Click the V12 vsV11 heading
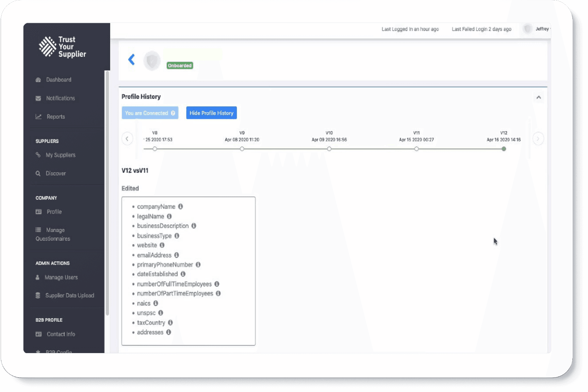The image size is (588, 392). pos(135,171)
